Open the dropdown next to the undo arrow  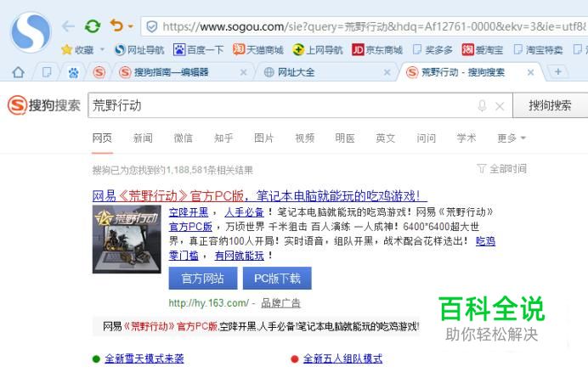(131, 26)
